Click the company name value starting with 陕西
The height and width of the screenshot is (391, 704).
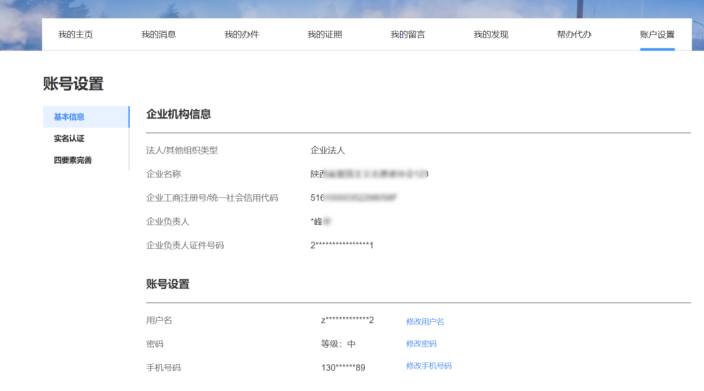(369, 174)
